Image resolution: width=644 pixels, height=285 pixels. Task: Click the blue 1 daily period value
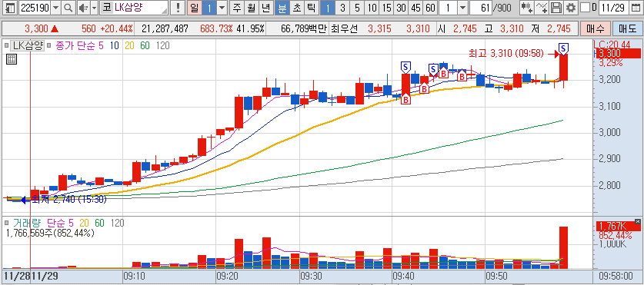click(209, 8)
